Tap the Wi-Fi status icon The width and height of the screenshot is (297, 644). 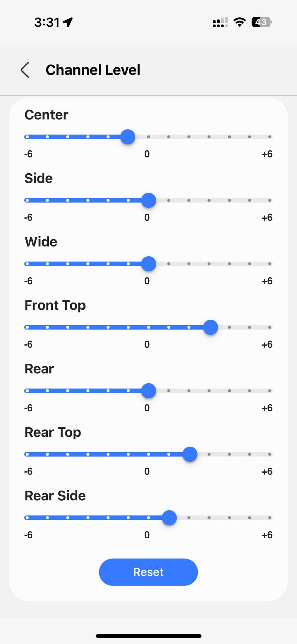[239, 22]
